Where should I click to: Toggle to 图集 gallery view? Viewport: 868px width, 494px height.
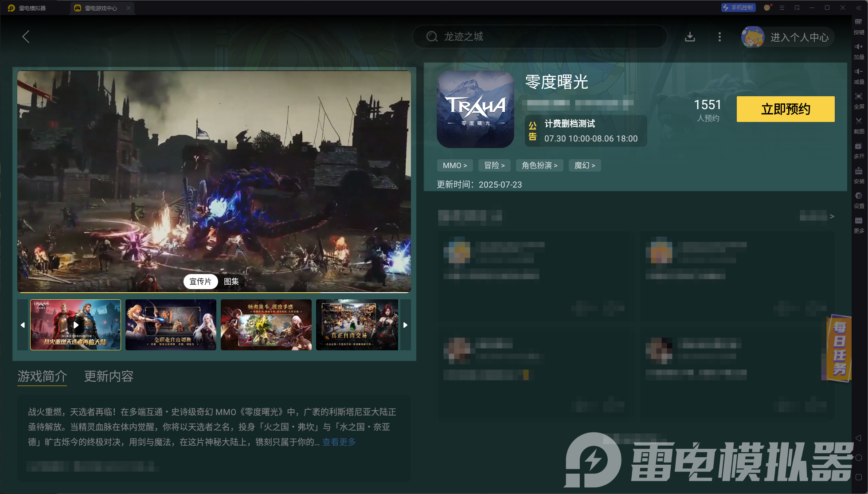pos(231,282)
